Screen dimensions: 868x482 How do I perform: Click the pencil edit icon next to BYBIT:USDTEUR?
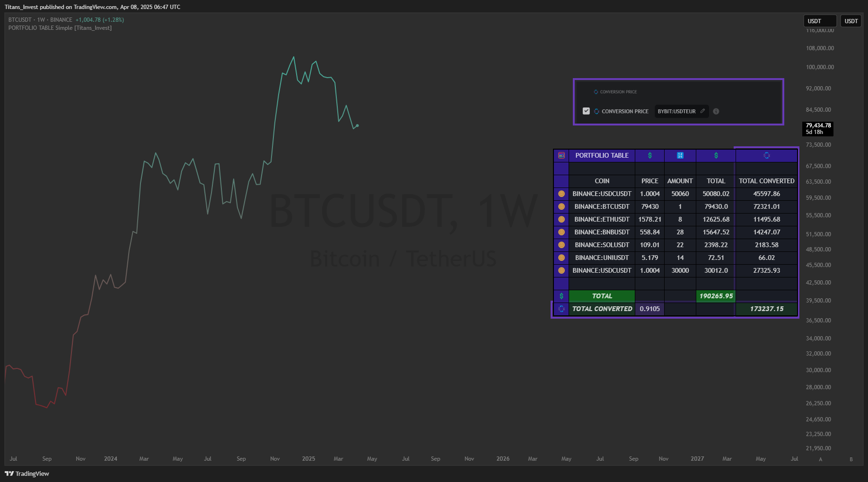point(703,111)
